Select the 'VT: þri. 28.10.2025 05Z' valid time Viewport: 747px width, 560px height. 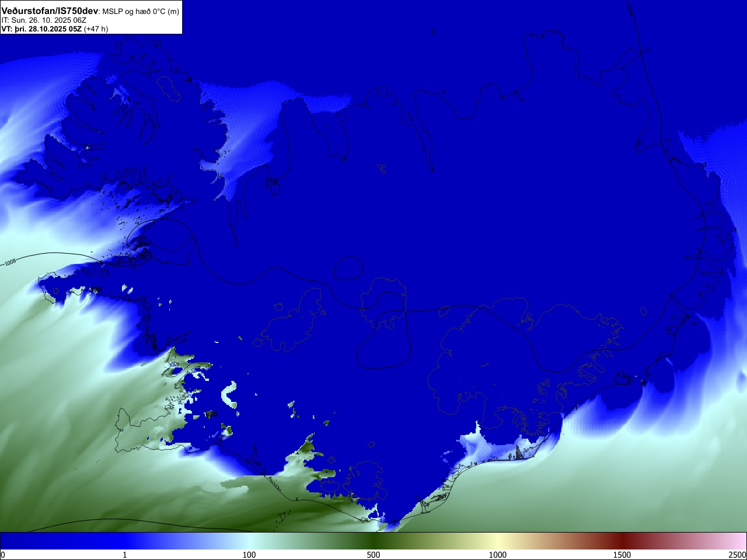pos(41,29)
